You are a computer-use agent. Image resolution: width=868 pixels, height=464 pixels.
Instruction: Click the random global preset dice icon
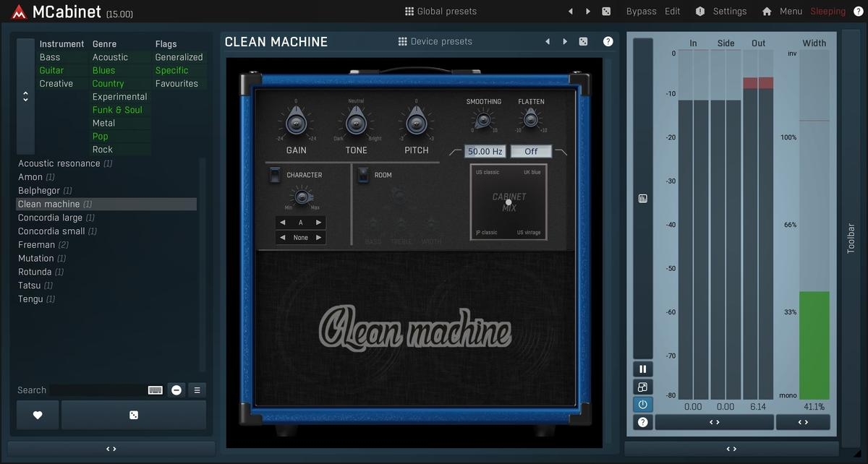pyautogui.click(x=606, y=12)
